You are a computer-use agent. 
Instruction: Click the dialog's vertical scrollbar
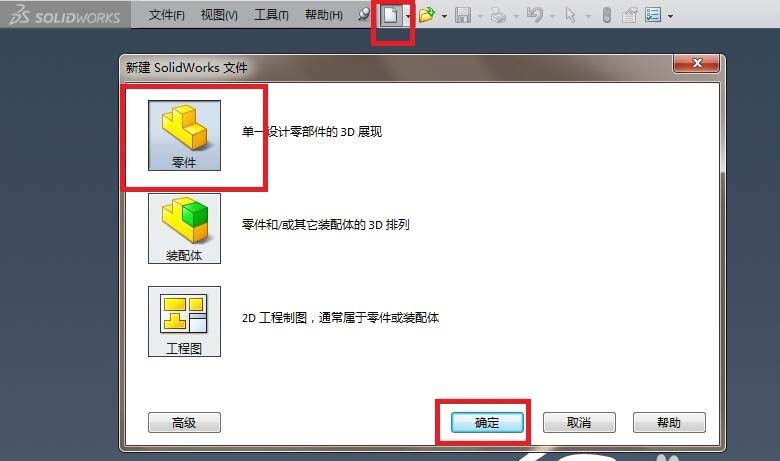pos(723,264)
